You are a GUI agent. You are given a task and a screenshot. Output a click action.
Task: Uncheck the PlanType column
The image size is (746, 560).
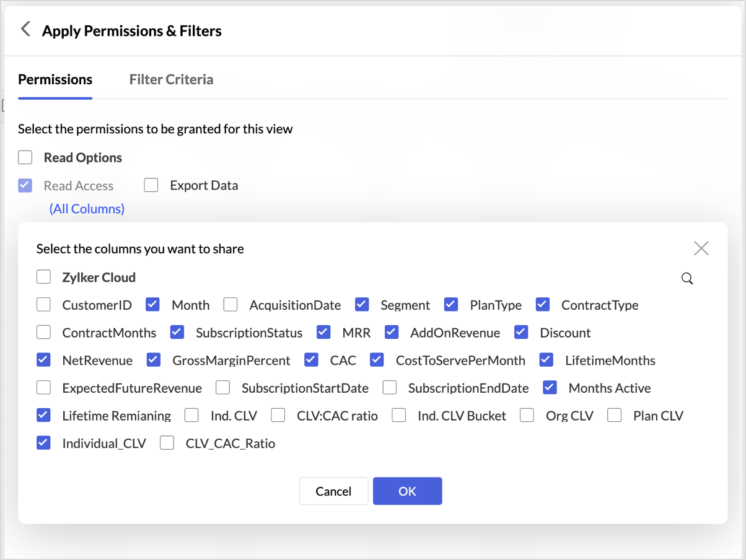pyautogui.click(x=451, y=305)
